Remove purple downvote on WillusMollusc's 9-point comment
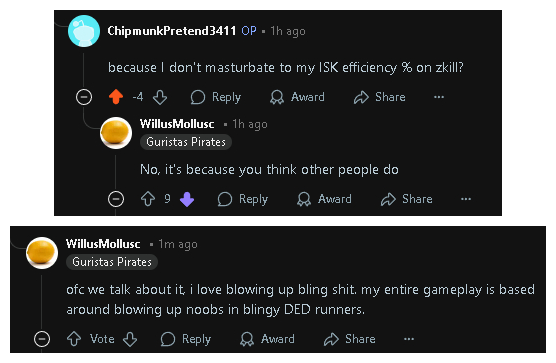This screenshot has height=363, width=556. 187,199
